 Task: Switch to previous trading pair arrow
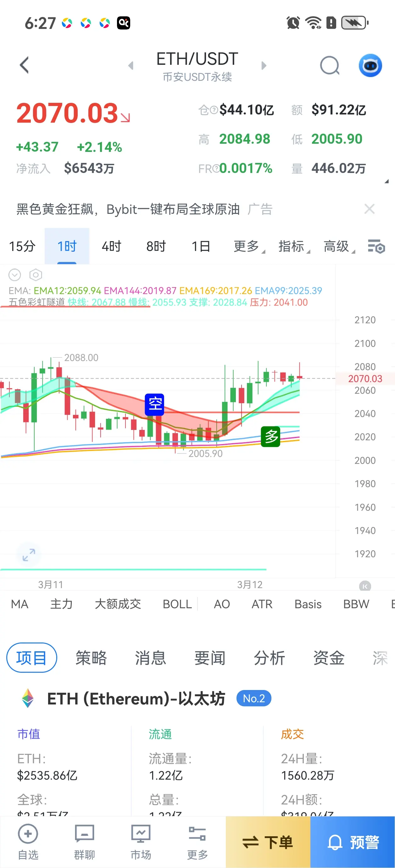click(x=131, y=65)
